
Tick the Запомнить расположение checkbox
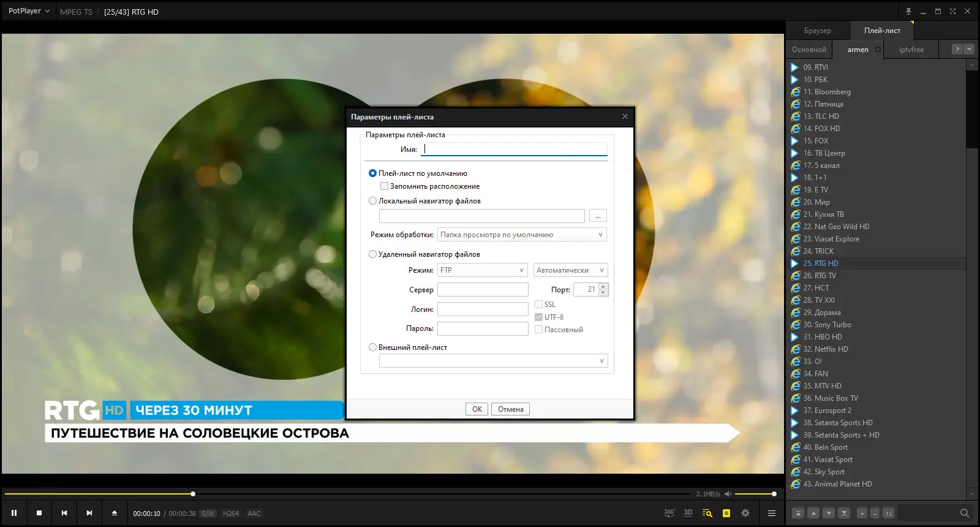384,186
